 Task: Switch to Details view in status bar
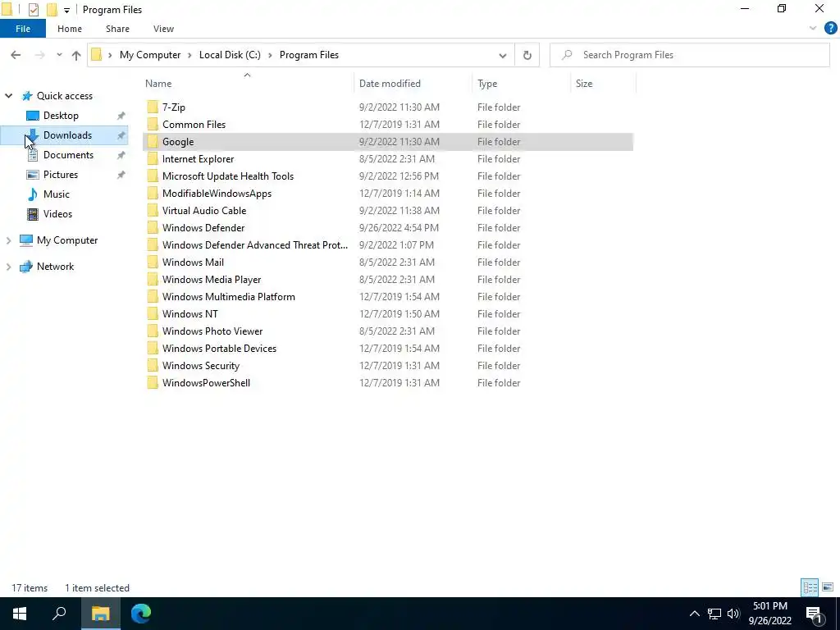click(x=810, y=587)
